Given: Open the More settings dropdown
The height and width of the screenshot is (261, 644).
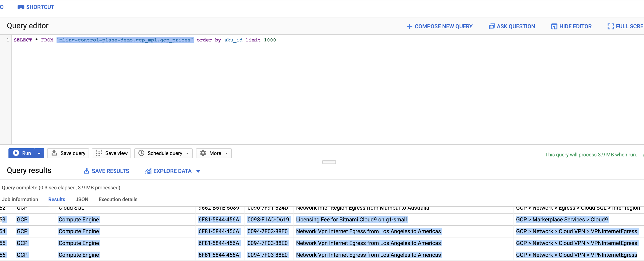Looking at the screenshot, I should (226, 153).
